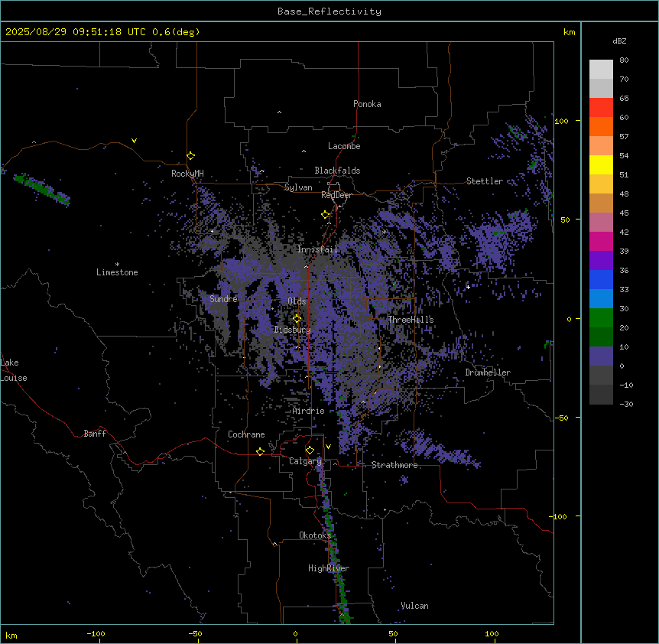Click the RedDeer city label
The image size is (659, 644).
336,195
